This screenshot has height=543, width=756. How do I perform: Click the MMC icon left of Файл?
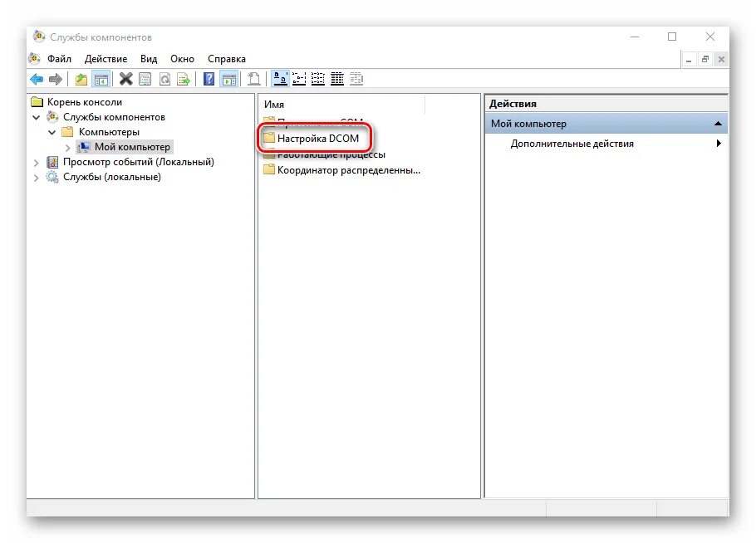pos(35,59)
